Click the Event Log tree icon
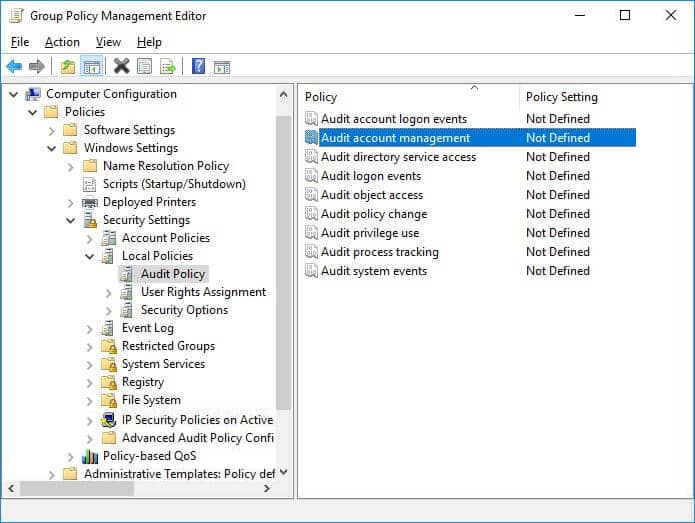Screen dimensions: 695x523 click(108, 328)
